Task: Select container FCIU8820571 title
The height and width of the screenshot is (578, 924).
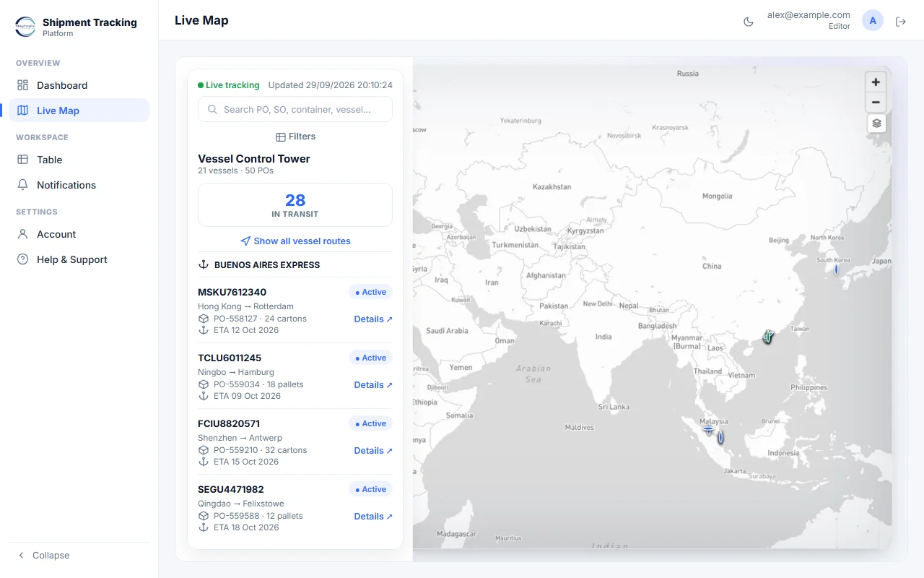Action: (229, 424)
